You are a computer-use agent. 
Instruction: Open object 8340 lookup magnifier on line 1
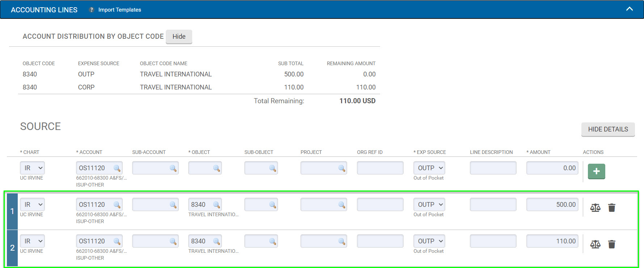[x=216, y=205]
